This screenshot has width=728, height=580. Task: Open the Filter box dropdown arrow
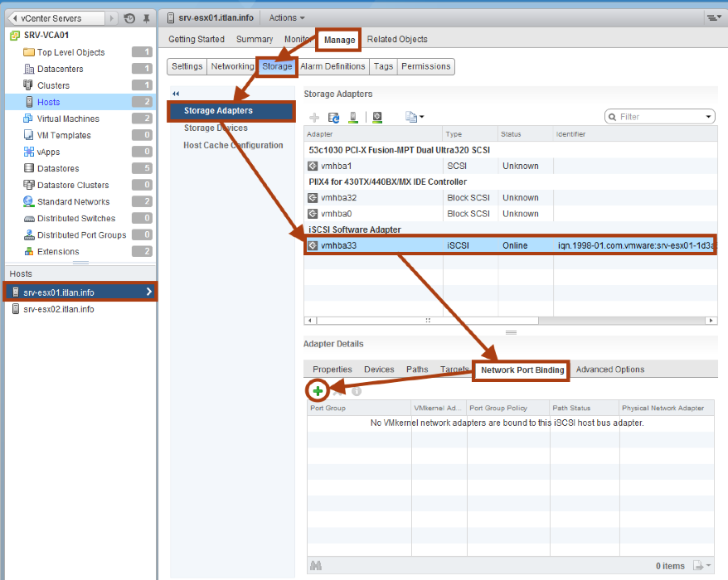point(708,117)
